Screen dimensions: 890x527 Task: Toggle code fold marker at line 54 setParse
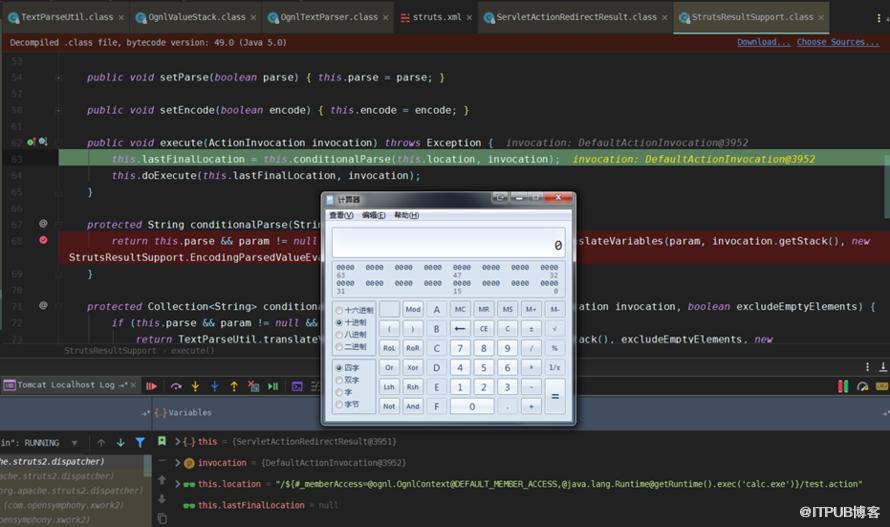58,77
